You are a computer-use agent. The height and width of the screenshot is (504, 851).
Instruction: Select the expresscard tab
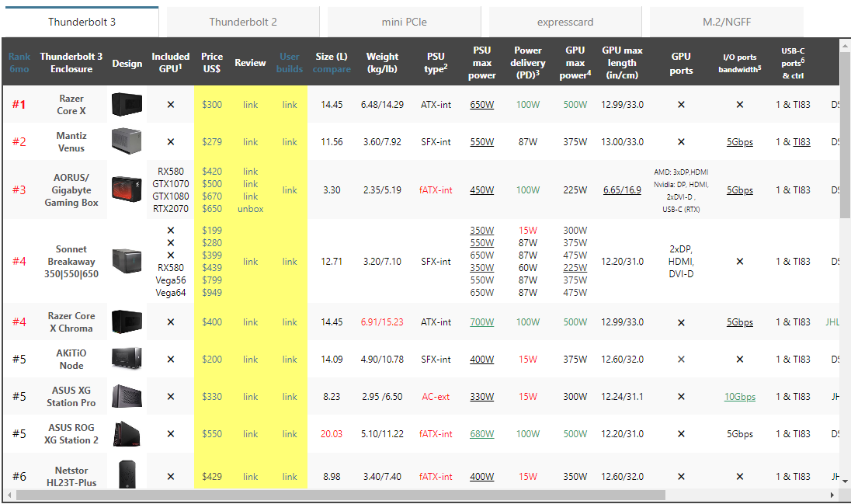pos(565,22)
